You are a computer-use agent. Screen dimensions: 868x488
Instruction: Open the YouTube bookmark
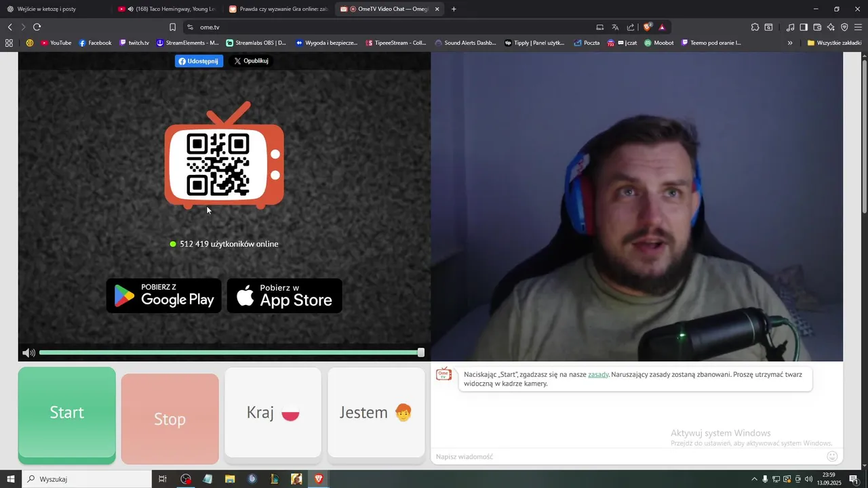coord(56,43)
